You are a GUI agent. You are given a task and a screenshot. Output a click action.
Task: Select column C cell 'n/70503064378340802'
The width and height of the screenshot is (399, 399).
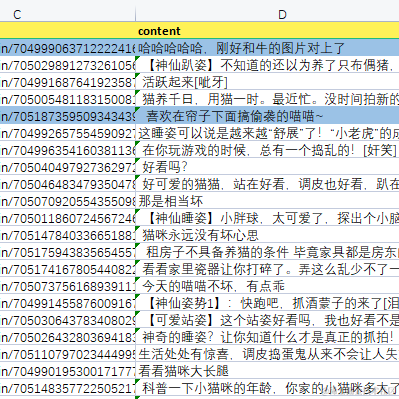pyautogui.click(x=68, y=320)
